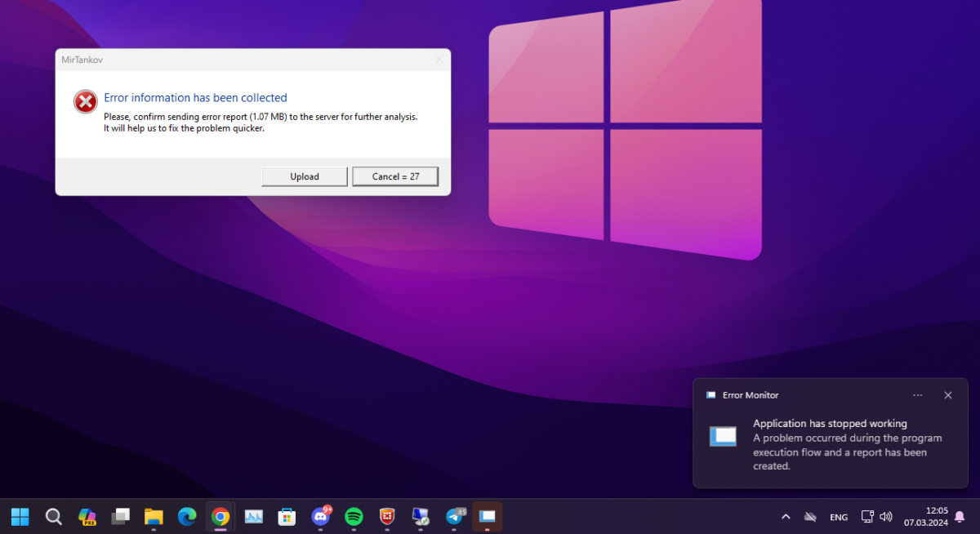The height and width of the screenshot is (534, 980).
Task: Open the Error Monitor notification options menu
Action: (x=918, y=395)
